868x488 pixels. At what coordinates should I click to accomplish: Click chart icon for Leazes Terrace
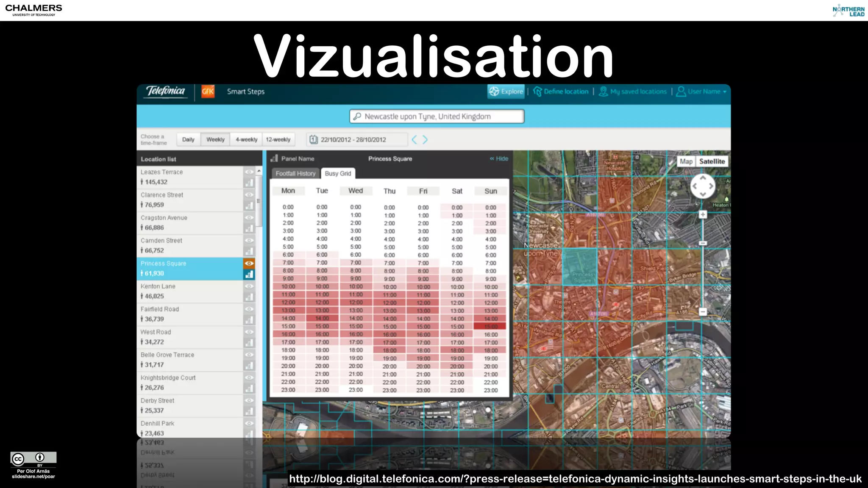[249, 183]
